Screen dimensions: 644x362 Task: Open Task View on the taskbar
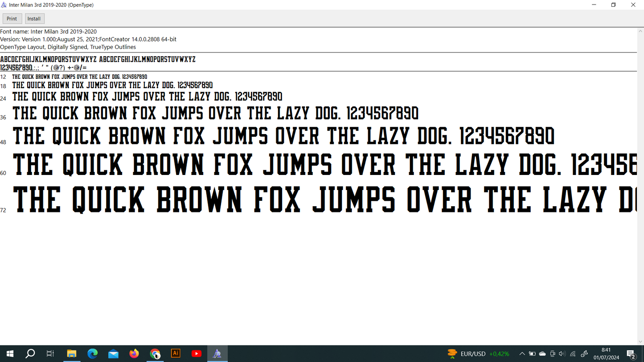point(50,354)
